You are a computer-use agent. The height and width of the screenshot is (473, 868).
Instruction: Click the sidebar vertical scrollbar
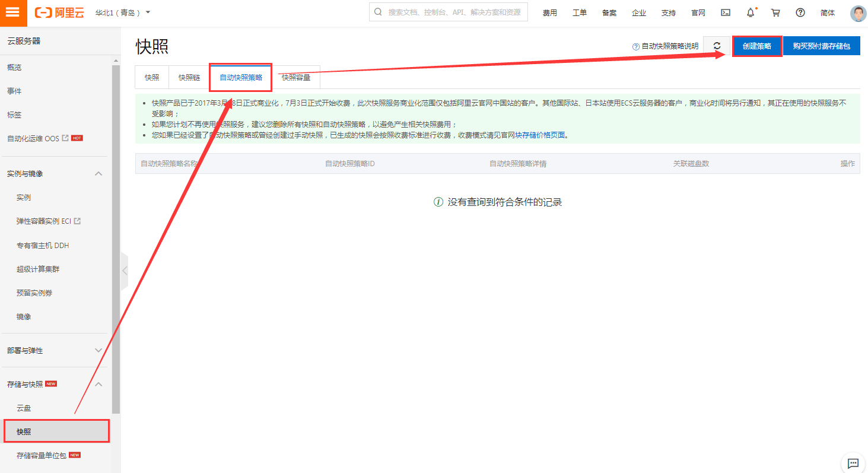point(116,239)
